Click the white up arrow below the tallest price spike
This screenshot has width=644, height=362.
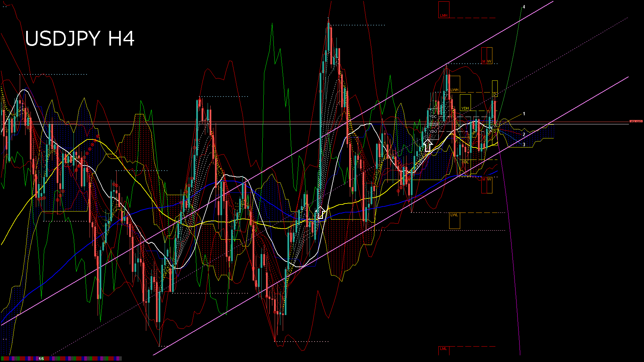321,213
